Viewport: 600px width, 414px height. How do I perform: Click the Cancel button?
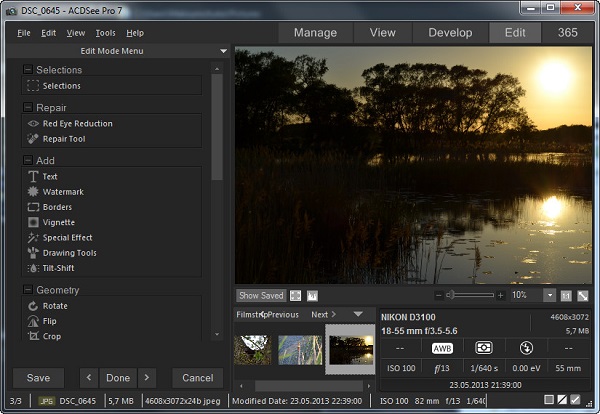click(x=198, y=378)
